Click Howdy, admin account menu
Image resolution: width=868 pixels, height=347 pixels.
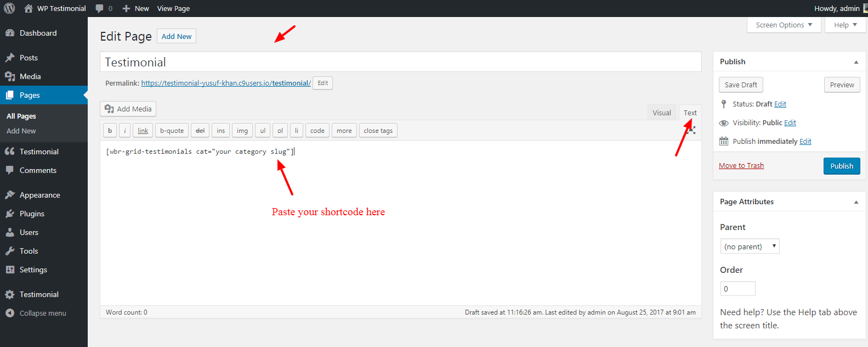point(837,8)
